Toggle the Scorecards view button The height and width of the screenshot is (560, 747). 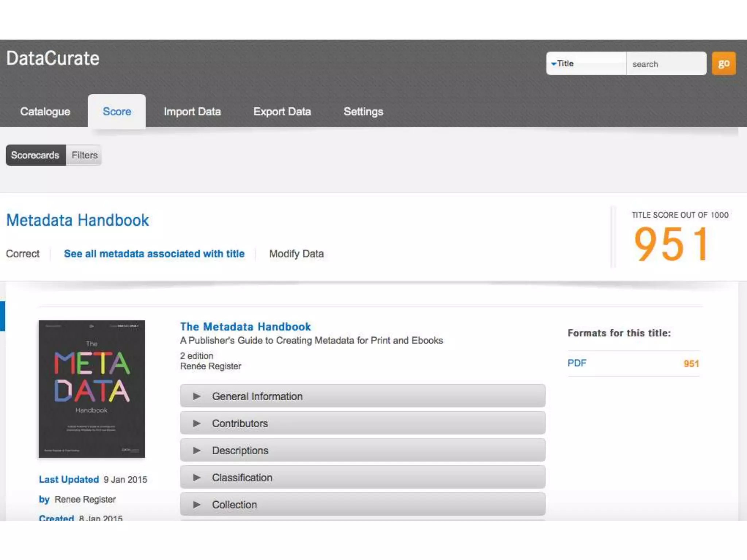(35, 155)
